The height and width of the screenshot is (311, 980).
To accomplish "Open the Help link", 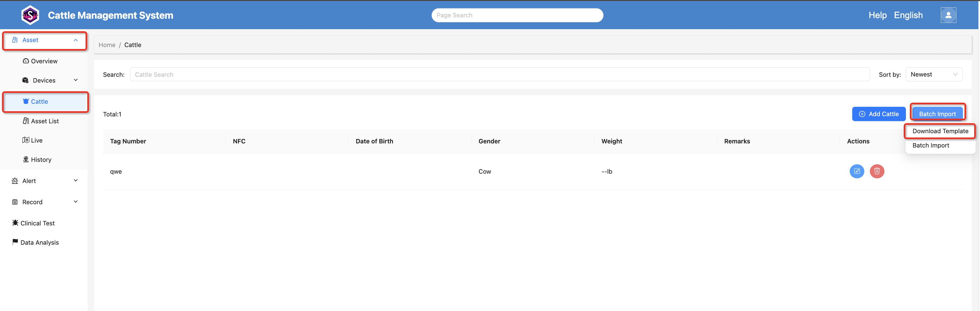I will click(877, 15).
